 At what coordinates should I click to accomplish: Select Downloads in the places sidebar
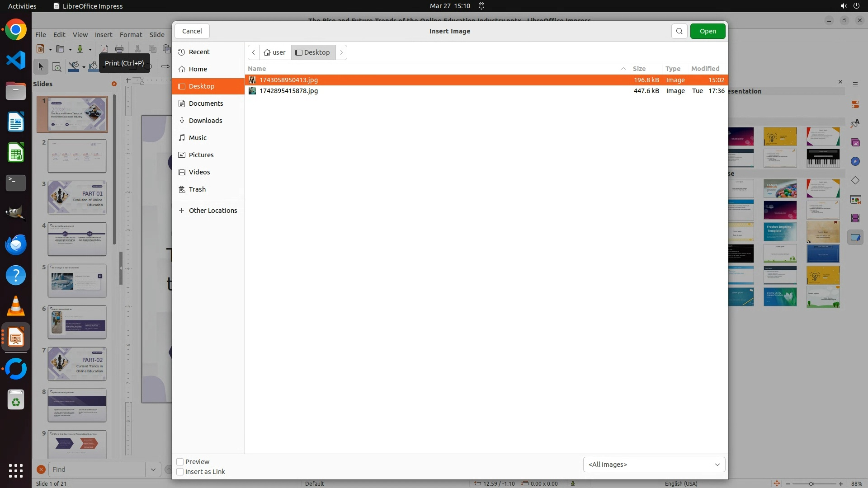205,121
